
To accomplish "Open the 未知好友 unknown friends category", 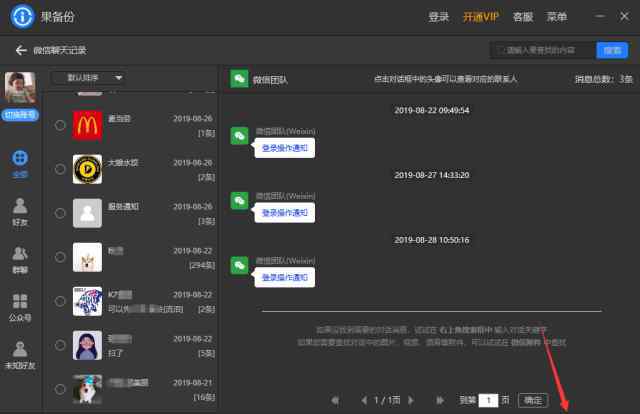I will point(20,355).
